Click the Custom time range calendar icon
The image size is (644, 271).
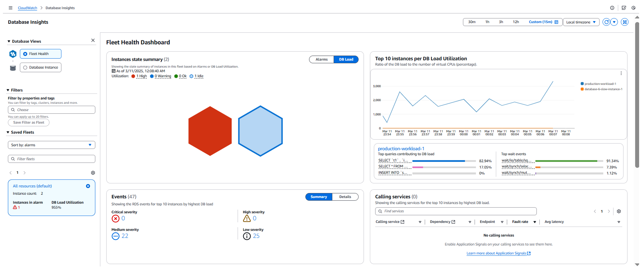pos(556,22)
